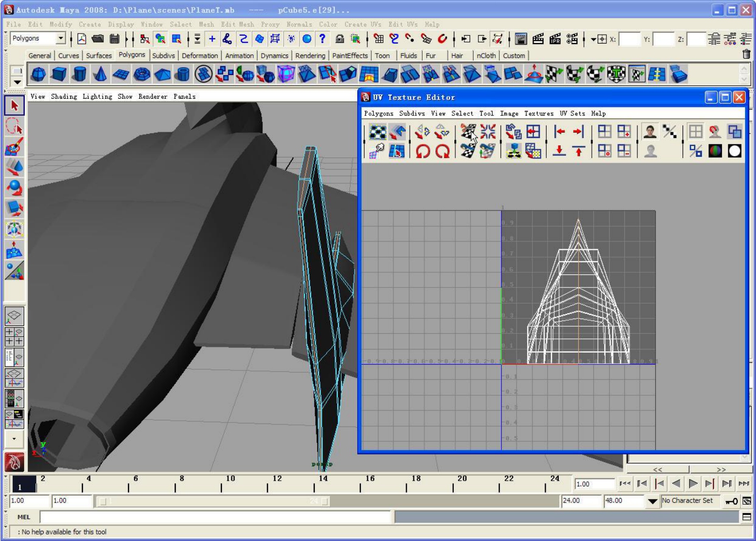Open Create UVs menu
756x541 pixels.
click(x=363, y=24)
